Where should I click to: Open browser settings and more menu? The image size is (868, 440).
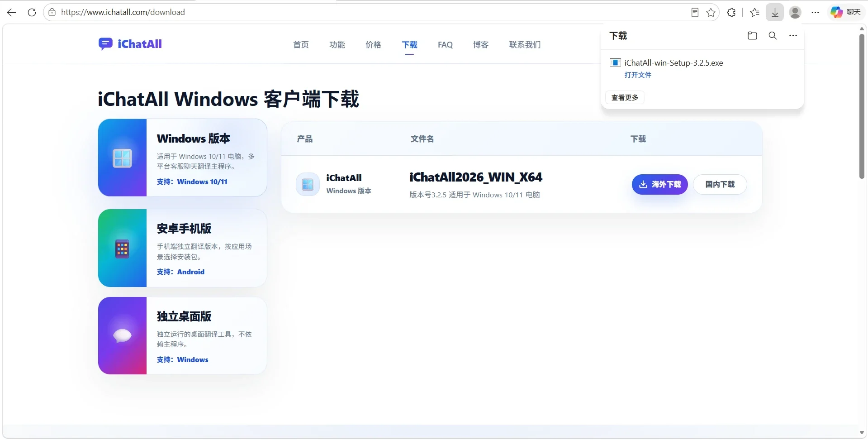[x=816, y=13]
